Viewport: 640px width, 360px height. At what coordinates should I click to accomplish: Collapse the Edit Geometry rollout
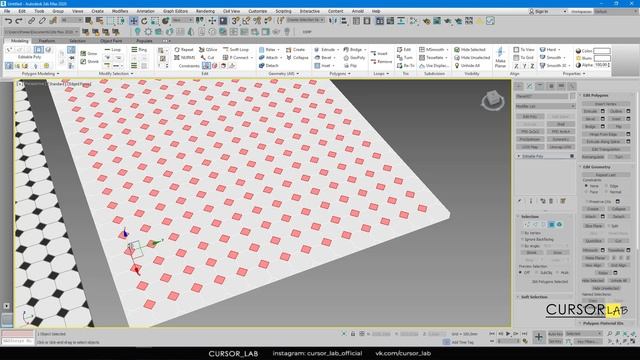596,167
